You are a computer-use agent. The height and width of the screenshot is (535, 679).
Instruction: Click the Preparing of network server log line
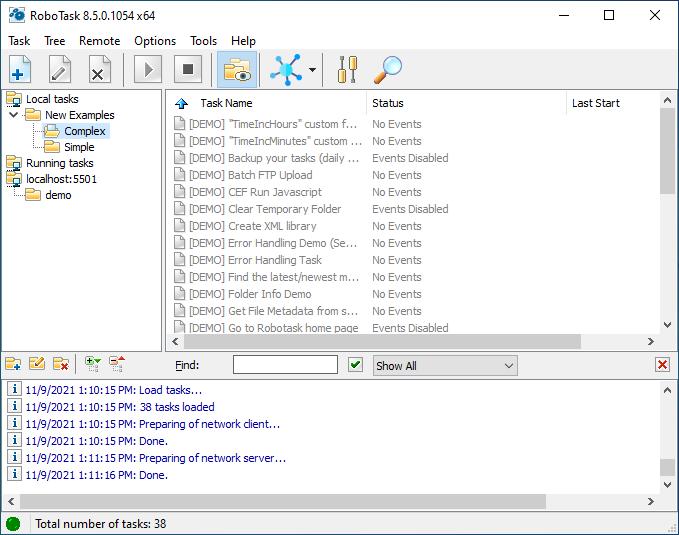[156, 458]
